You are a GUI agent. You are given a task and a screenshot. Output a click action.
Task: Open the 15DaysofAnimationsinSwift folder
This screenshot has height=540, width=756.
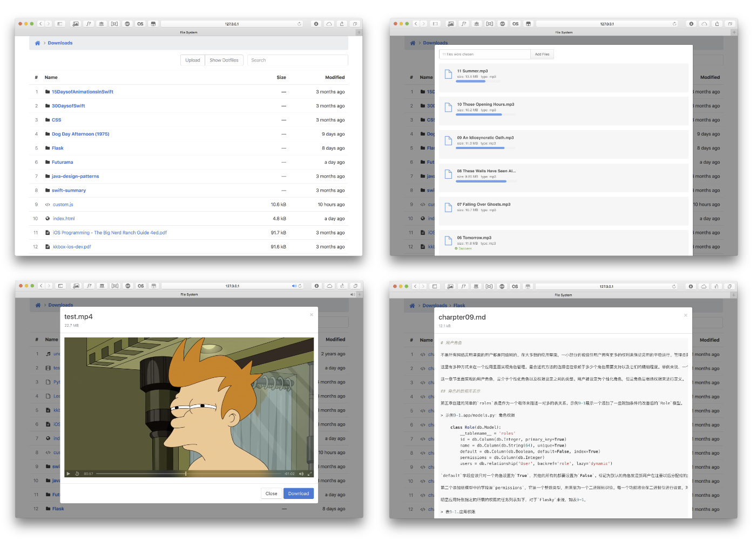[83, 92]
